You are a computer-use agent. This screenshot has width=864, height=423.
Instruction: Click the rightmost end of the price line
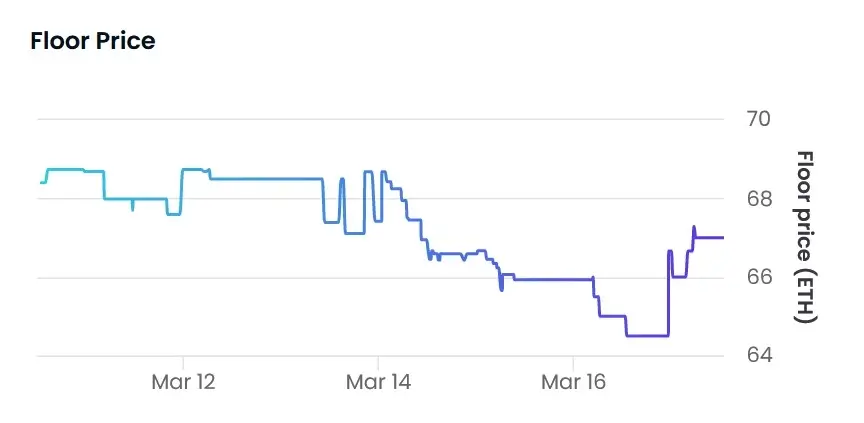pos(722,238)
